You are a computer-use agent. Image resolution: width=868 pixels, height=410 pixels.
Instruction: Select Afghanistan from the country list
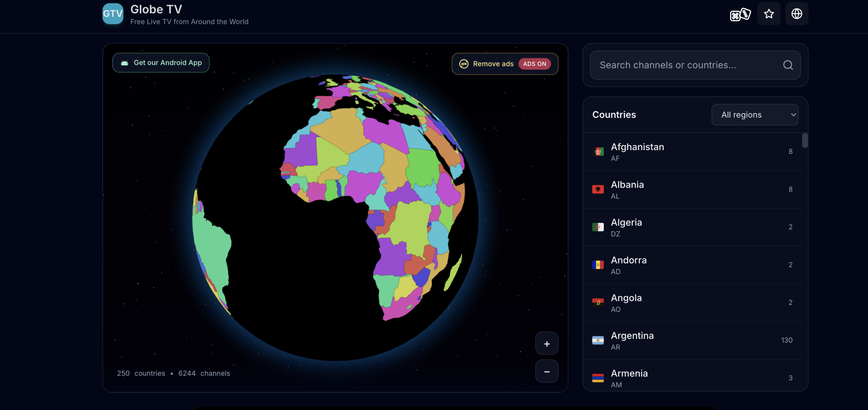click(x=637, y=147)
